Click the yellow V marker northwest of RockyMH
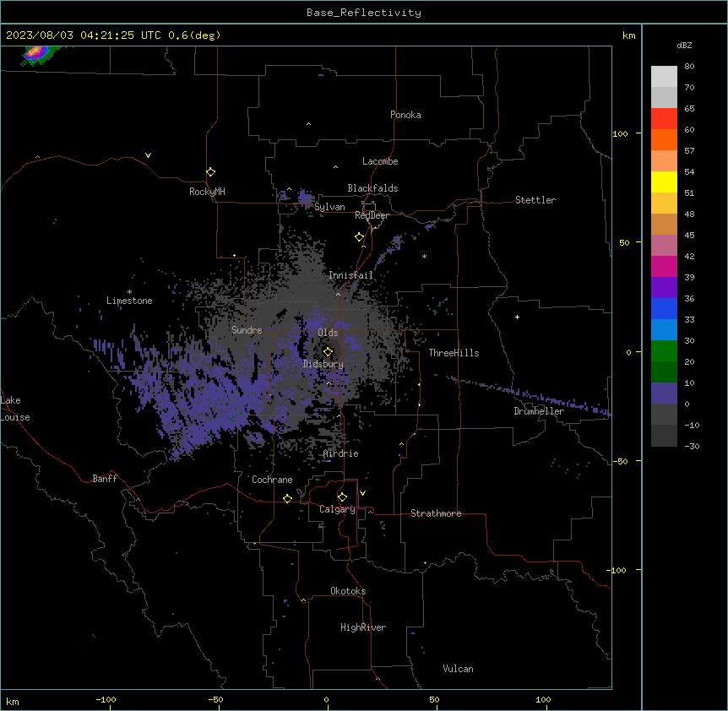Viewport: 728px width, 711px height. pyautogui.click(x=148, y=155)
